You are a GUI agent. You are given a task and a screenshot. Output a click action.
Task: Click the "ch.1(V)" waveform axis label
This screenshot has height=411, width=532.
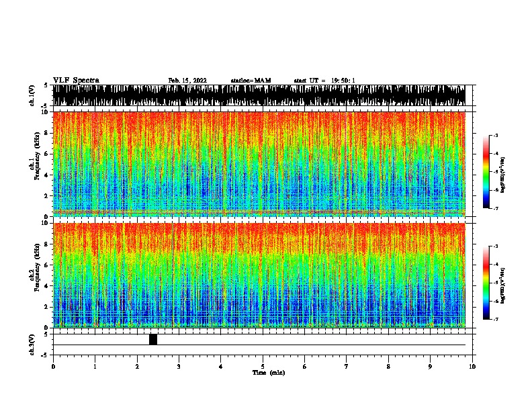(32, 95)
